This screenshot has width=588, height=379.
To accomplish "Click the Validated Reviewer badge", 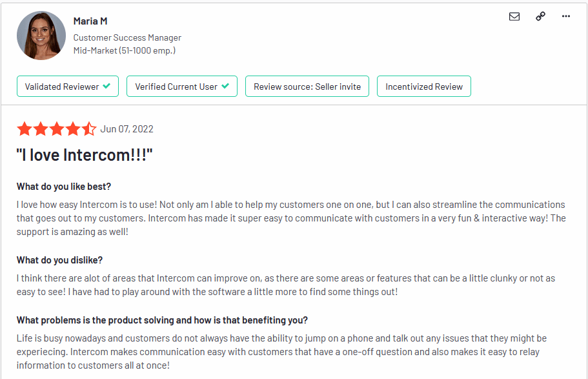I will coord(68,87).
